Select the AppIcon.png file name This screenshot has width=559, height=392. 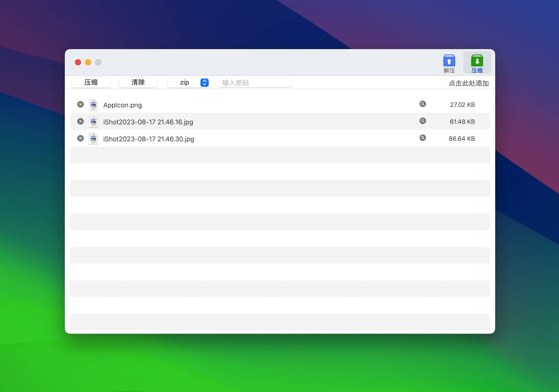[123, 105]
